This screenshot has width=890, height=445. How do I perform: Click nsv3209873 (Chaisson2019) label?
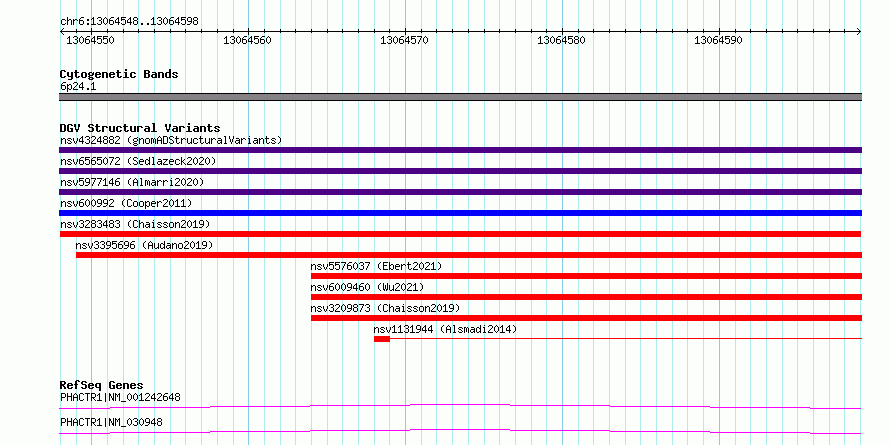pos(385,308)
